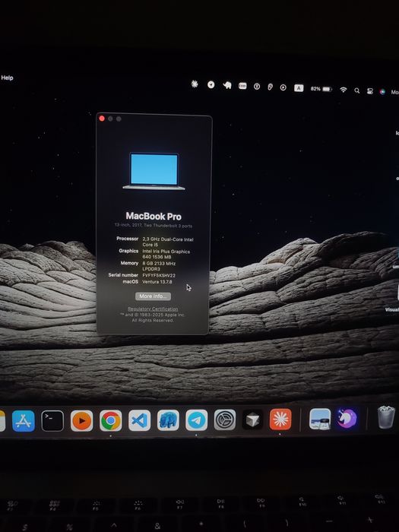Open the Regulatory Certification link
This screenshot has height=532, width=399.
pyautogui.click(x=153, y=309)
